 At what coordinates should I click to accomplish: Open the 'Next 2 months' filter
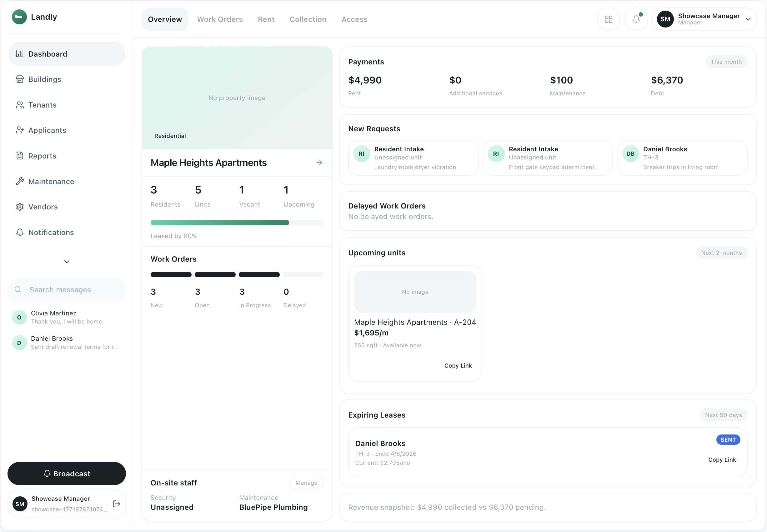(x=721, y=253)
